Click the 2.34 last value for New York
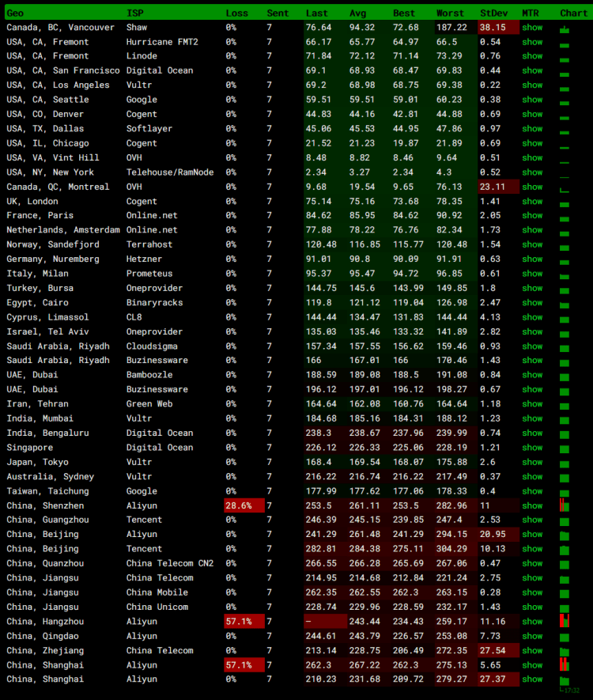This screenshot has width=593, height=700. pyautogui.click(x=316, y=172)
